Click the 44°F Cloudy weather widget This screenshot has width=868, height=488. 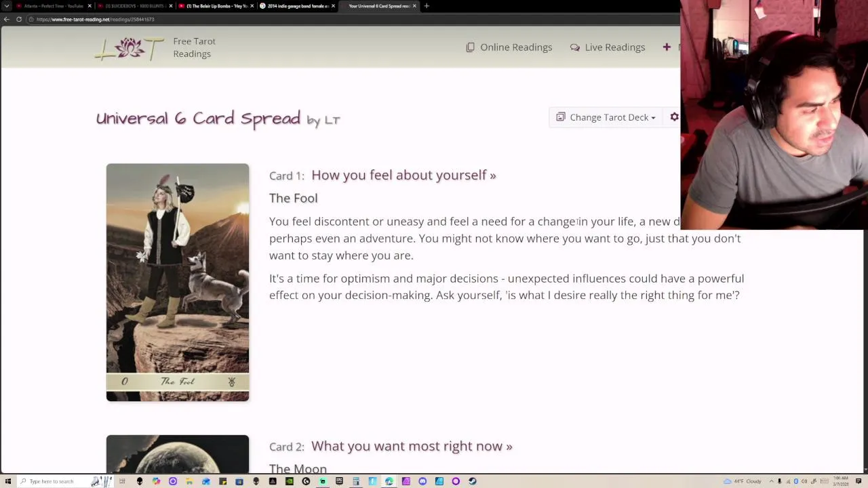point(743,481)
